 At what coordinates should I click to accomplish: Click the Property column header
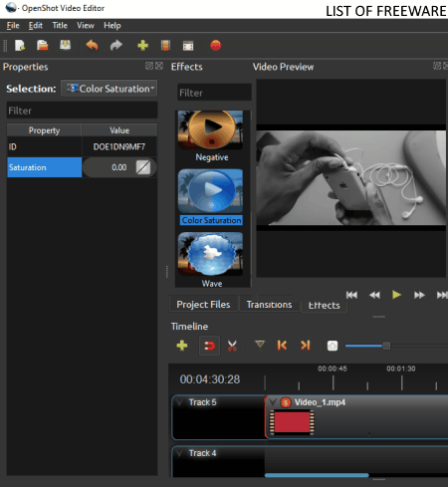click(44, 130)
